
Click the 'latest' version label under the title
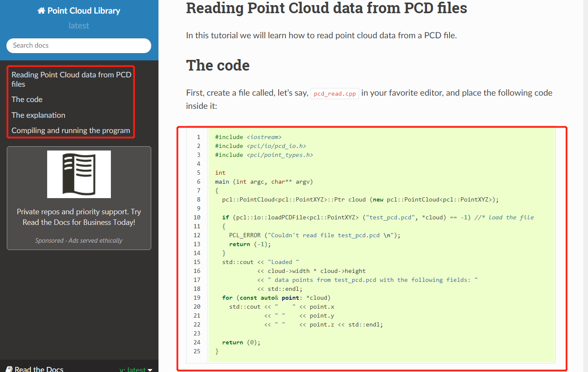click(79, 26)
